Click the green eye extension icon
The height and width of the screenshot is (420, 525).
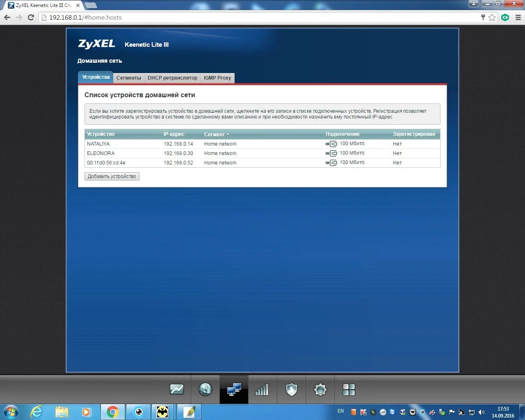[x=505, y=17]
